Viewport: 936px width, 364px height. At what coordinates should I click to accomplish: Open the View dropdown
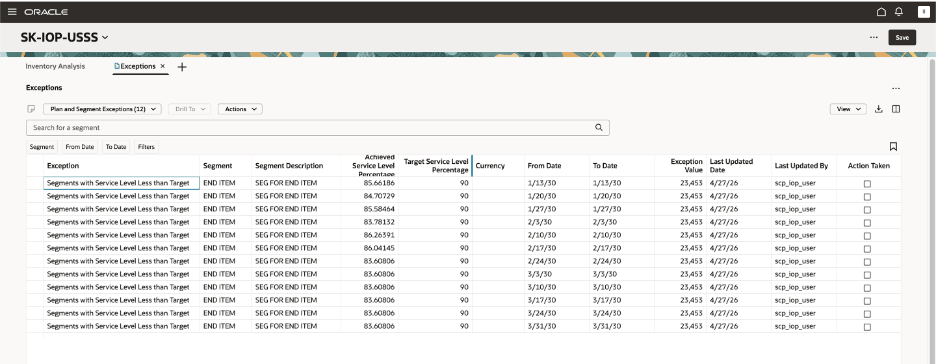848,109
